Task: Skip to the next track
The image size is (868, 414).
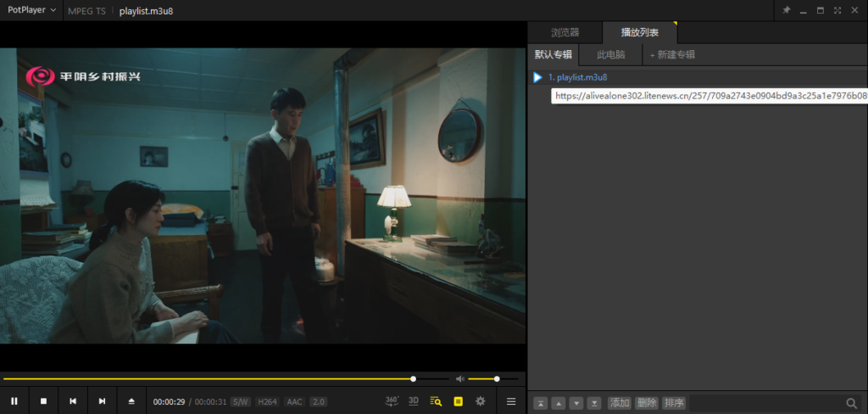Action: click(102, 401)
